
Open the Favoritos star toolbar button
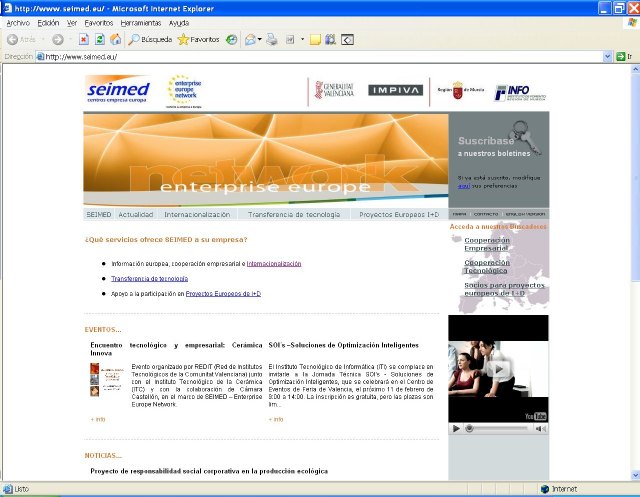point(198,40)
